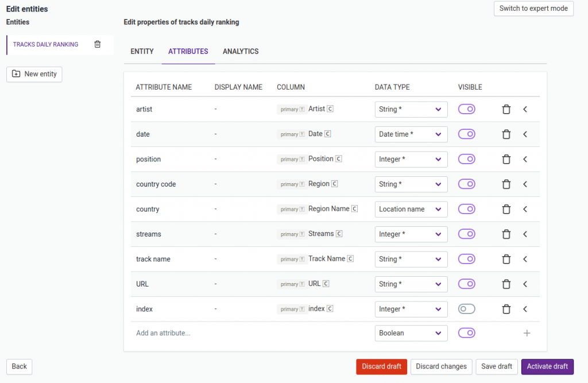Toggle visible switch for track name
Image resolution: width=588 pixels, height=383 pixels.
click(466, 259)
